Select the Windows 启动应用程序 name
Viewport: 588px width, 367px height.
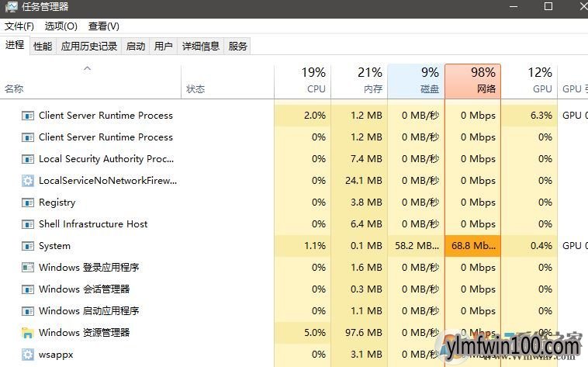coord(89,311)
